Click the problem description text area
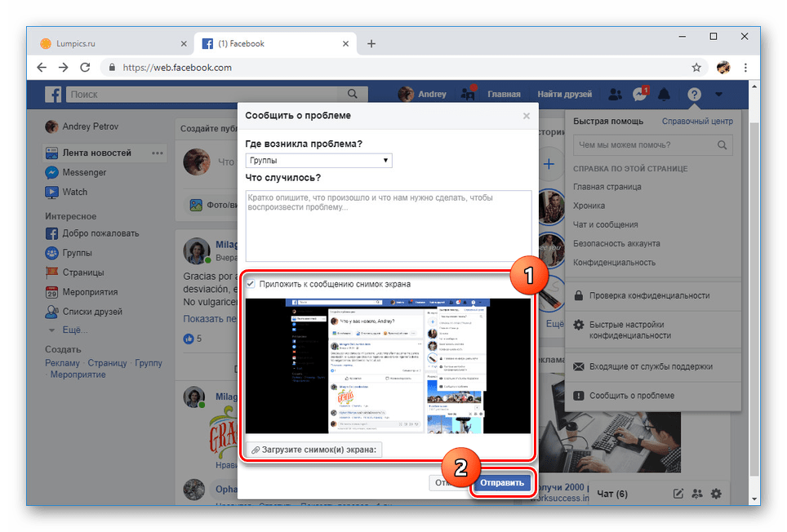The image size is (787, 532). point(388,226)
